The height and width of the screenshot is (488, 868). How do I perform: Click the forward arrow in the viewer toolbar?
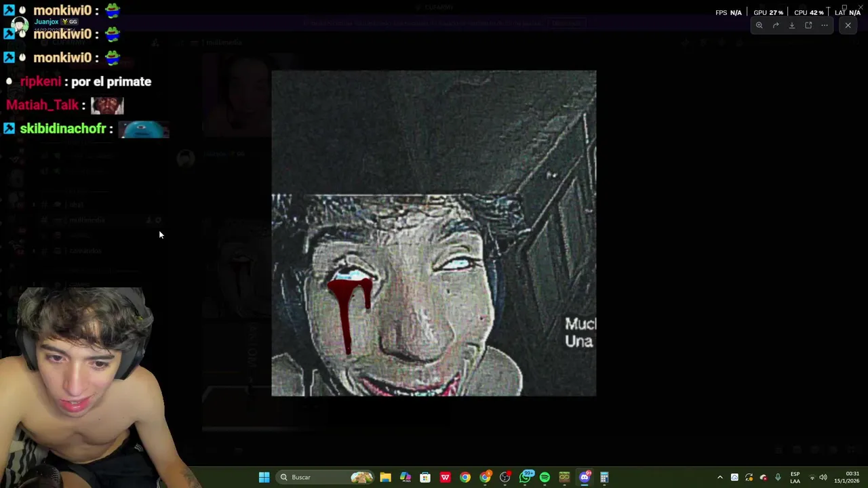coord(776,25)
